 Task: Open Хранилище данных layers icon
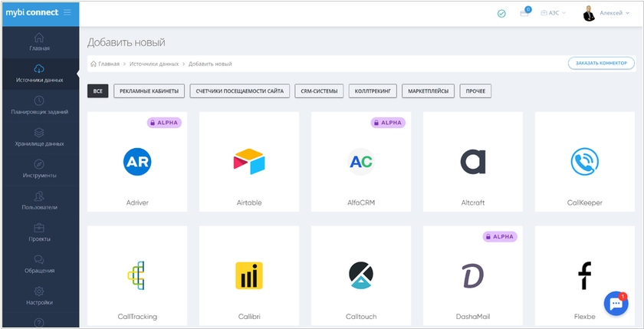[x=39, y=132]
